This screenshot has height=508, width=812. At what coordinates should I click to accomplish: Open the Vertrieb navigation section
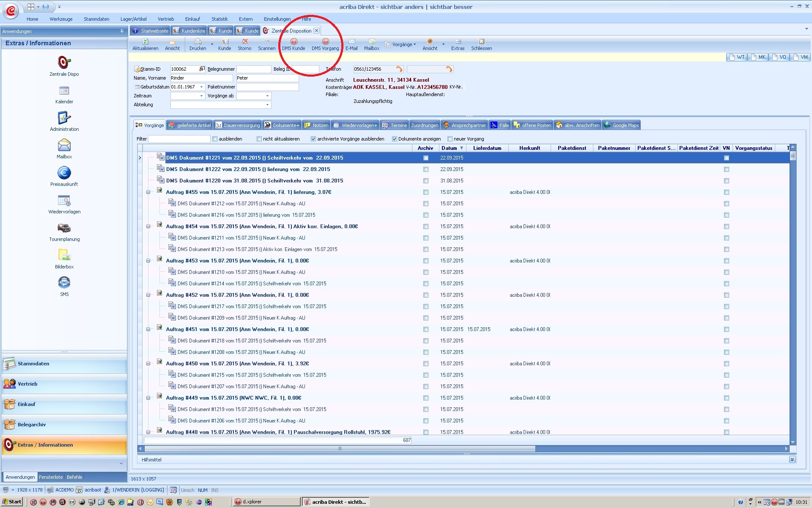(x=64, y=384)
